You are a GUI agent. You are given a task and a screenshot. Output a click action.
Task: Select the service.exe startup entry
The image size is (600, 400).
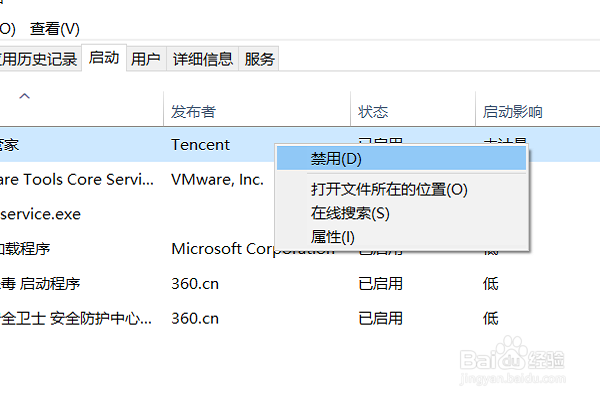(60, 214)
